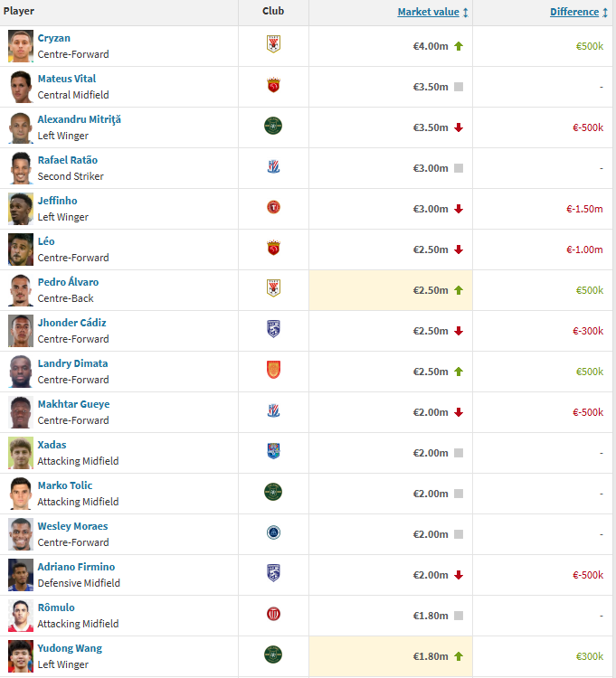Screen dimensions: 616x678
Task: Select highlighted €2.50m value cell for Pedro Álvaro
Action: pos(391,290)
